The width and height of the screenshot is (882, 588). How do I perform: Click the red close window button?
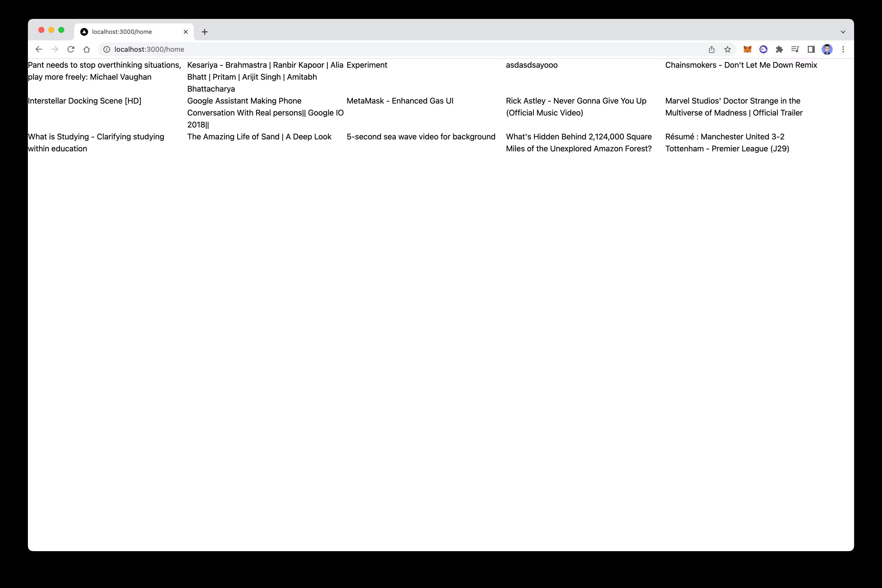coord(42,30)
